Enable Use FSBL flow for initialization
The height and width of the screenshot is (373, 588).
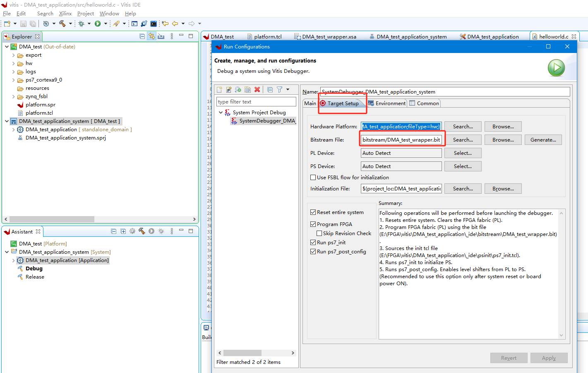[313, 177]
